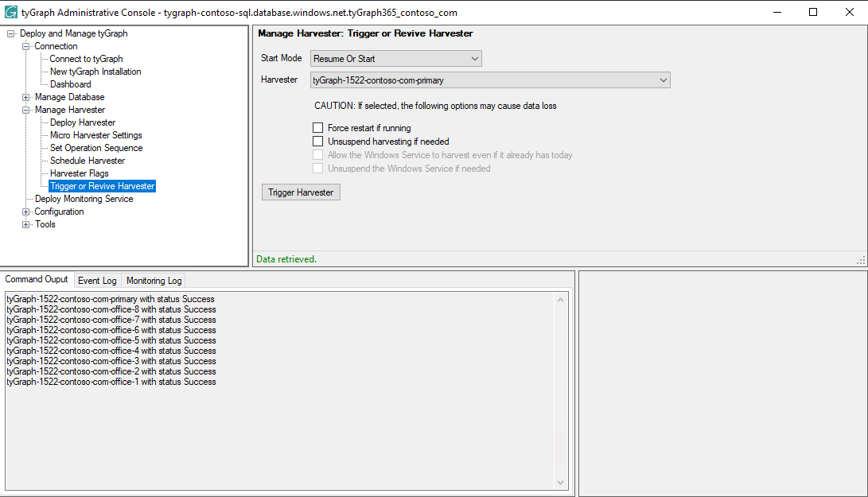Minimize the tyGraph console window

pos(777,12)
